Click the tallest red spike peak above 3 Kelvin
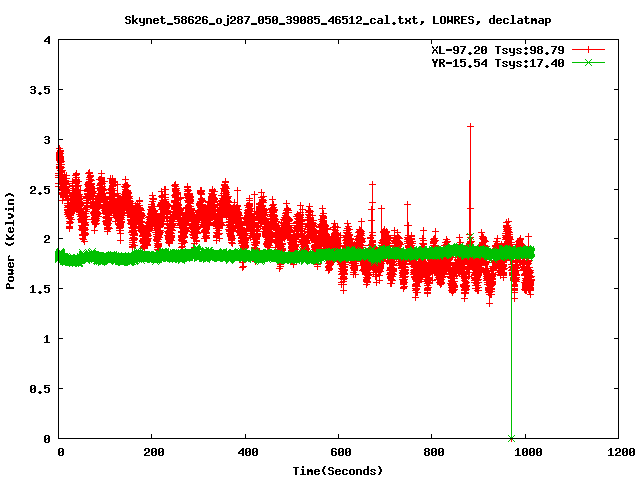The height and width of the screenshot is (480, 640). click(x=470, y=127)
